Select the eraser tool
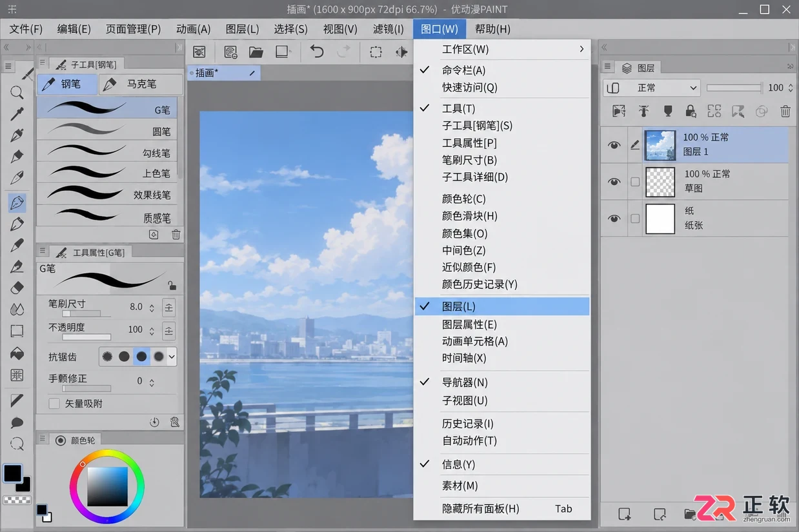 tap(17, 288)
